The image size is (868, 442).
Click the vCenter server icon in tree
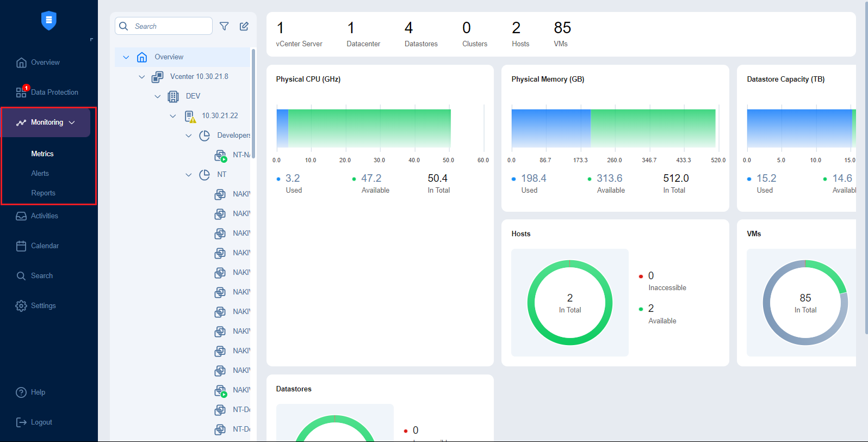click(x=158, y=77)
